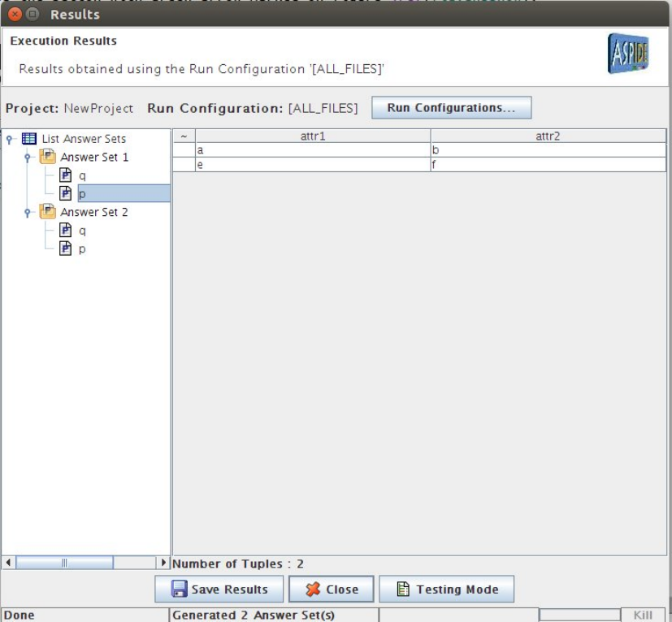Select predicate q in Answer Set 2
The image size is (672, 622).
pos(82,231)
